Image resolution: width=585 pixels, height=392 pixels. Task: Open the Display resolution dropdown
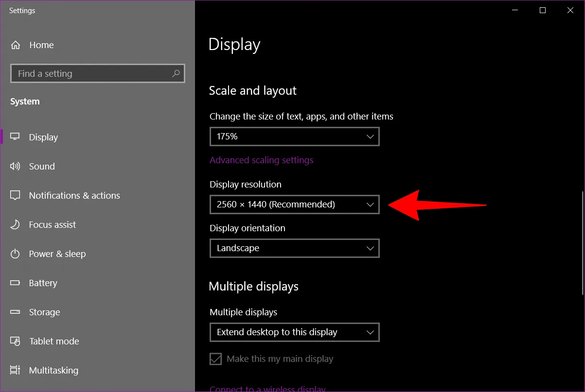[294, 205]
